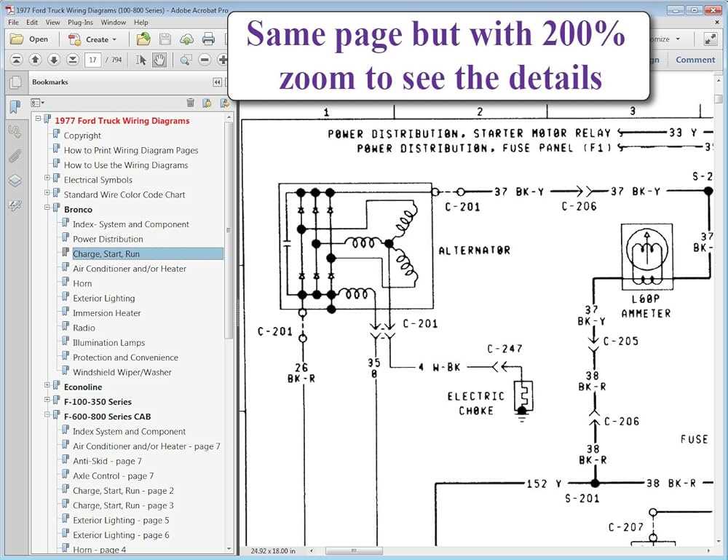Open Charge, Start, Run - page 2 bookmark
728x560 pixels.
tap(123, 491)
